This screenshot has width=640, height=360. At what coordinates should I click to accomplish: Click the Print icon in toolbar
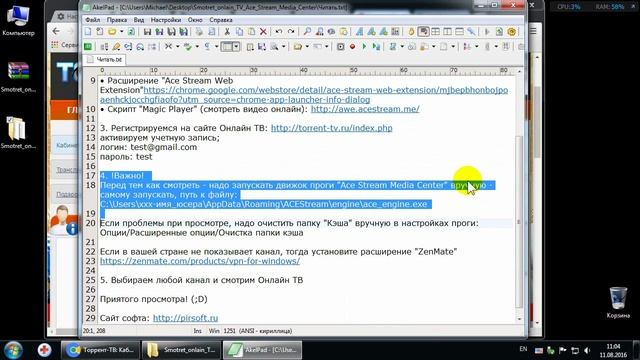point(199,32)
